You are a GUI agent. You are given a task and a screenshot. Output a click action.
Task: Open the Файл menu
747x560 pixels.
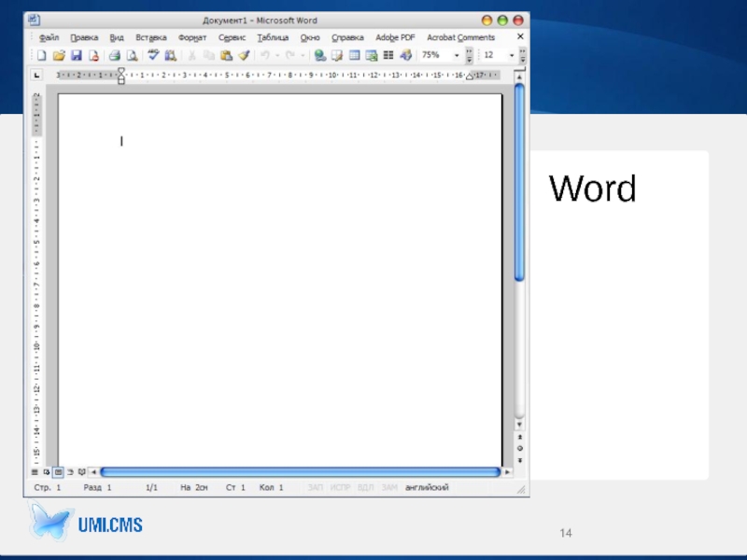[x=49, y=37]
